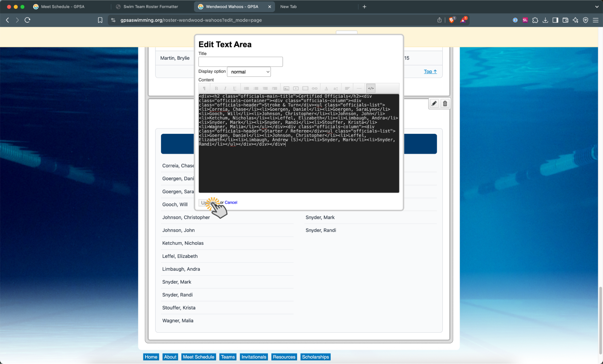Insert a video using the editor toolbar
This screenshot has width=603, height=364.
pos(296,88)
